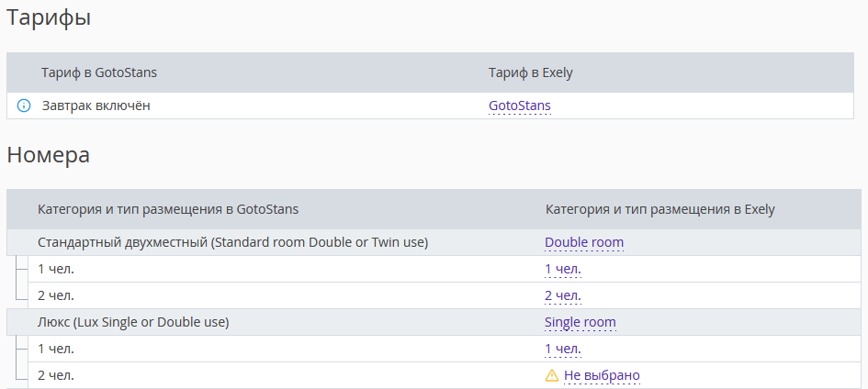Select GotoStans 1 чел. under Люкс
Screen dimensions: 868x389
point(56,349)
